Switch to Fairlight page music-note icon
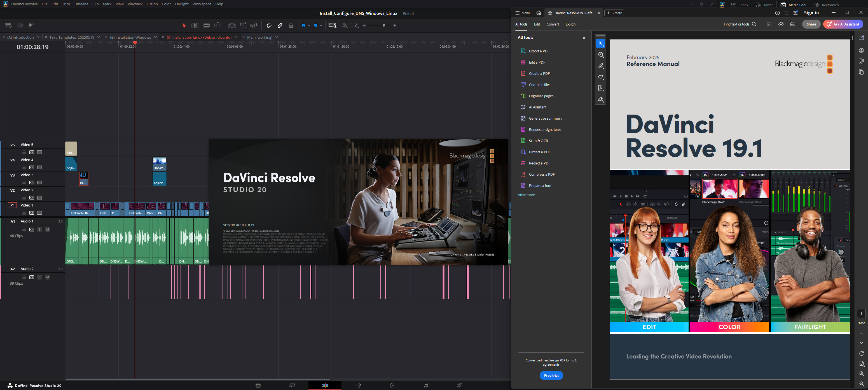The image size is (868, 390). coord(426,385)
